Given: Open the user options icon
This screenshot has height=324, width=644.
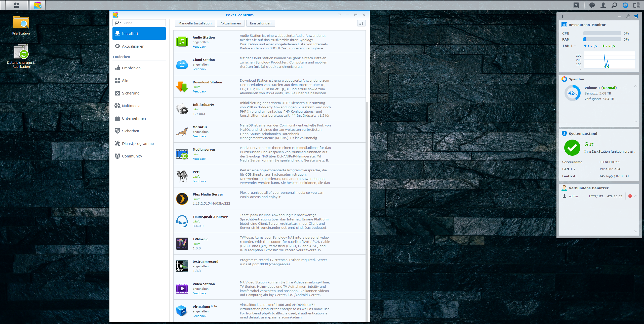Looking at the screenshot, I should click(x=603, y=5).
